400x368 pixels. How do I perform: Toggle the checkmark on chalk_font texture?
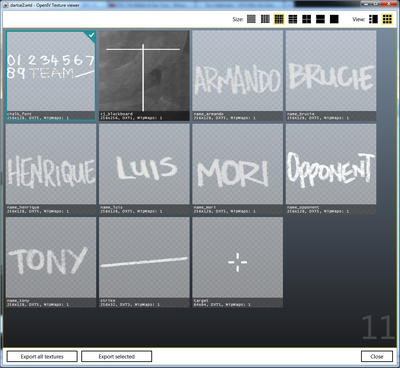[91, 35]
